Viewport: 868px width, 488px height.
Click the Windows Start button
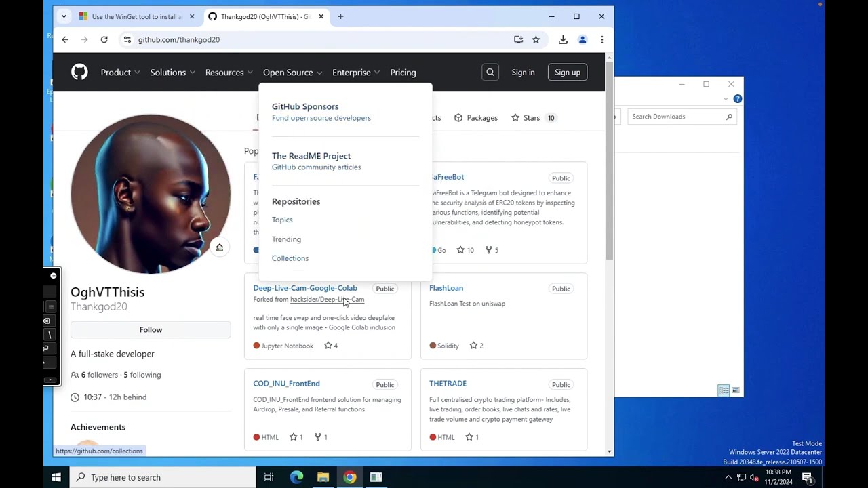56,477
